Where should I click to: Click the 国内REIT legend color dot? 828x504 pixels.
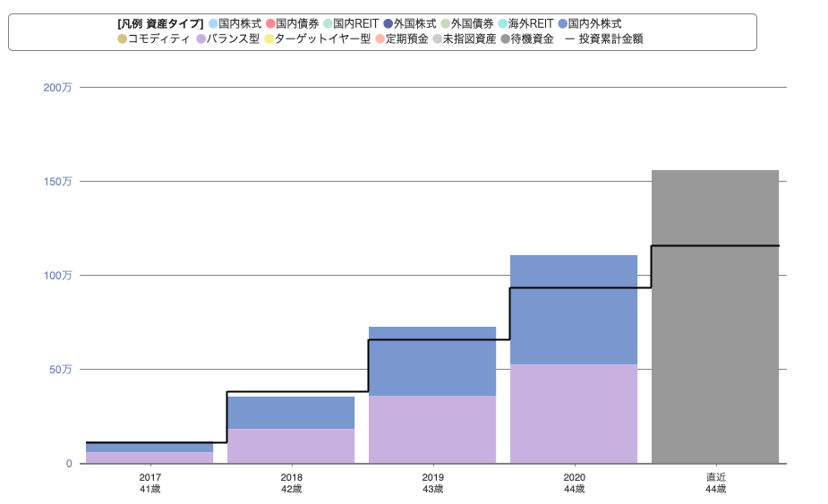[x=328, y=24]
